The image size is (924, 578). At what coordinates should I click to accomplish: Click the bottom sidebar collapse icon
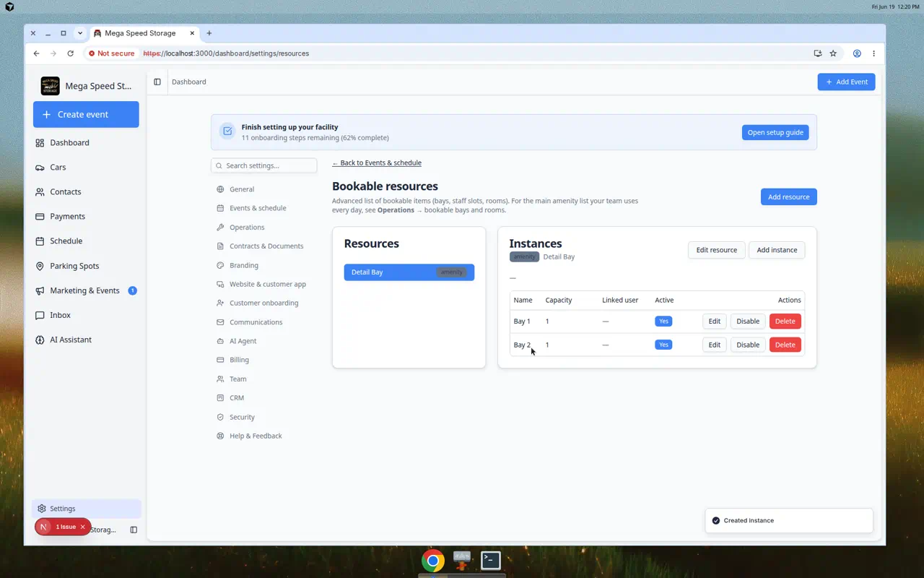[x=134, y=530]
